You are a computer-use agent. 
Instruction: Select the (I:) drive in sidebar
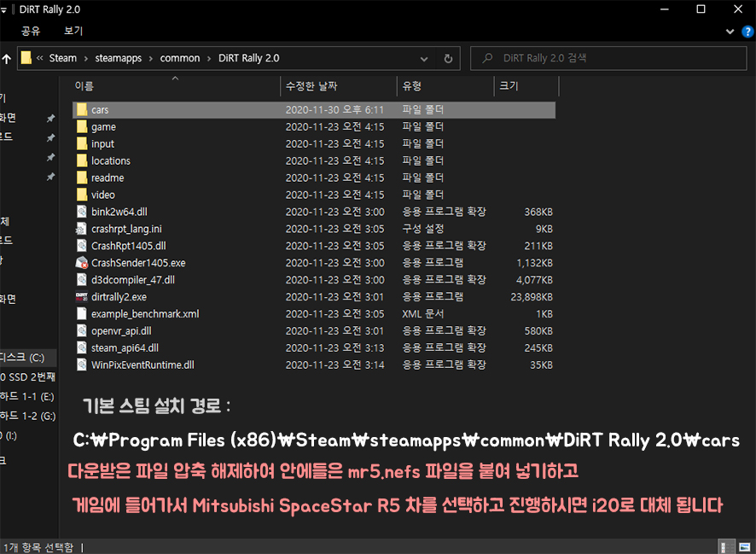tap(9, 436)
